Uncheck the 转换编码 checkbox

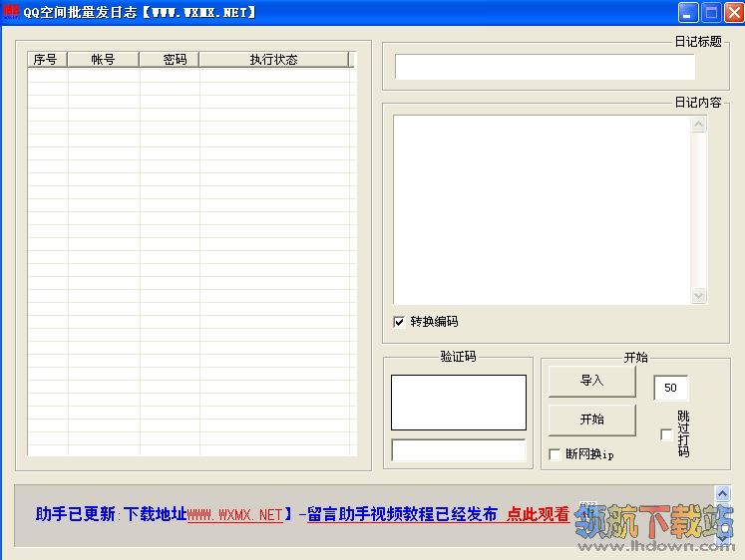[x=399, y=322]
